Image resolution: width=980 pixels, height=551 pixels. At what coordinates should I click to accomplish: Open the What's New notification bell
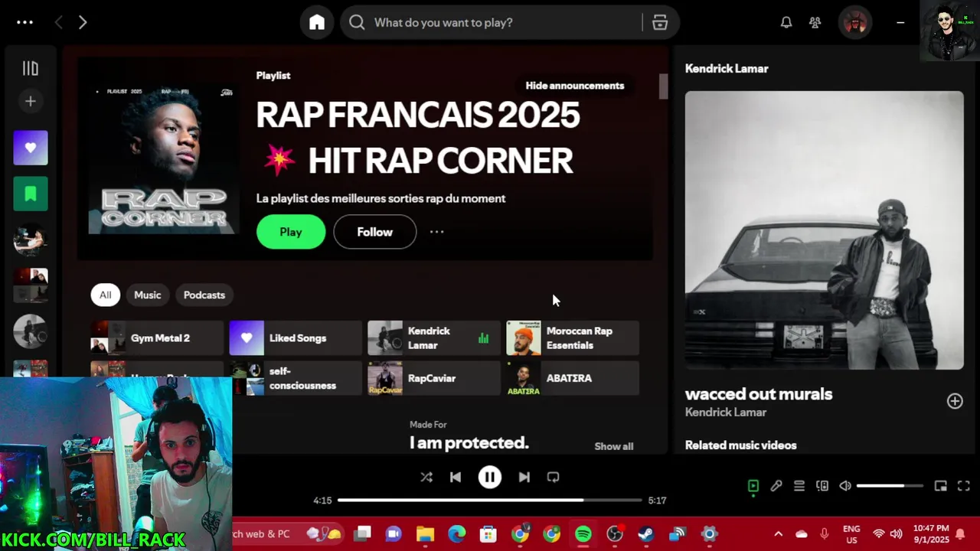tap(786, 22)
